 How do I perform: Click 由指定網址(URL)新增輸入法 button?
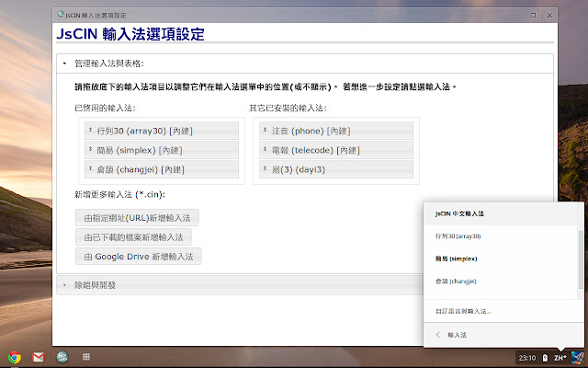pyautogui.click(x=137, y=218)
